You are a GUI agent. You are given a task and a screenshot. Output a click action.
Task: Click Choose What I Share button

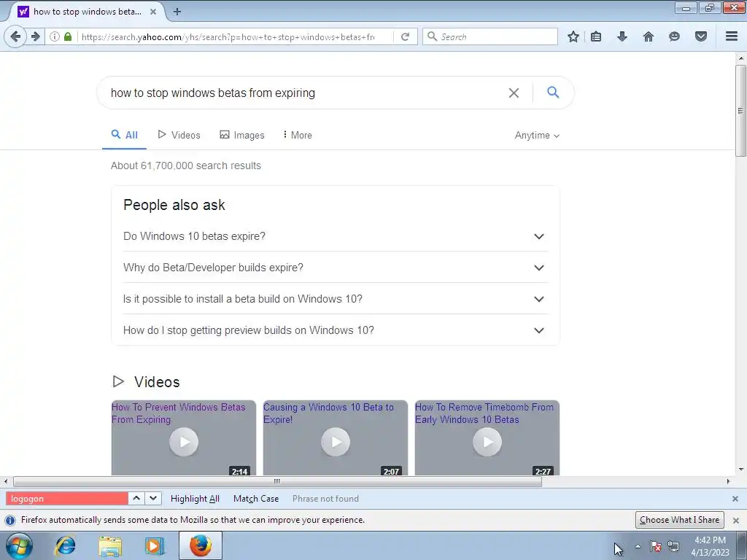pos(679,520)
